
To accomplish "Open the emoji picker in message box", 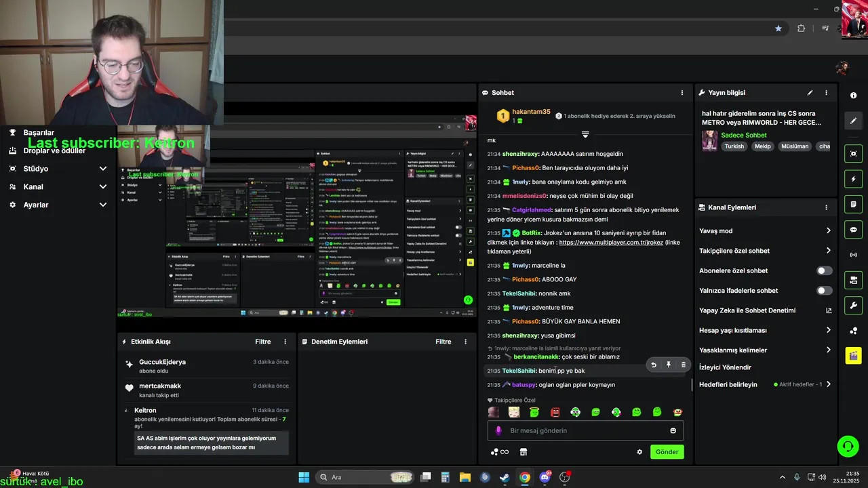I will point(673,430).
